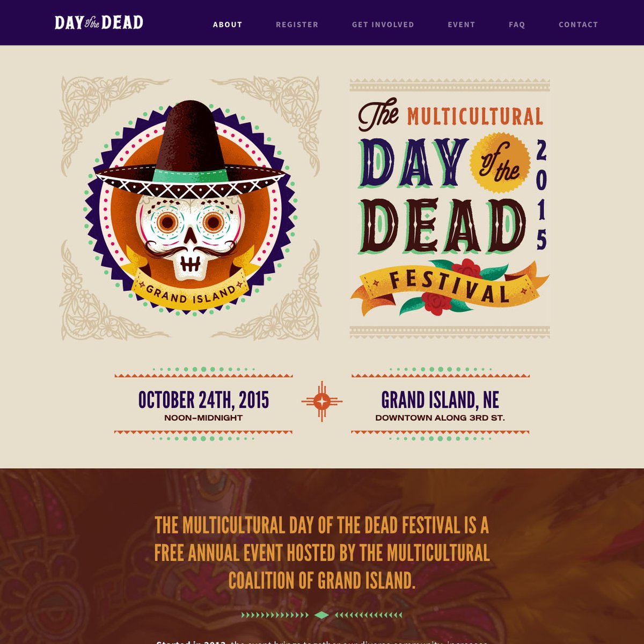Click the Day of the Dead logo
This screenshot has width=644, height=644.
(99, 23)
